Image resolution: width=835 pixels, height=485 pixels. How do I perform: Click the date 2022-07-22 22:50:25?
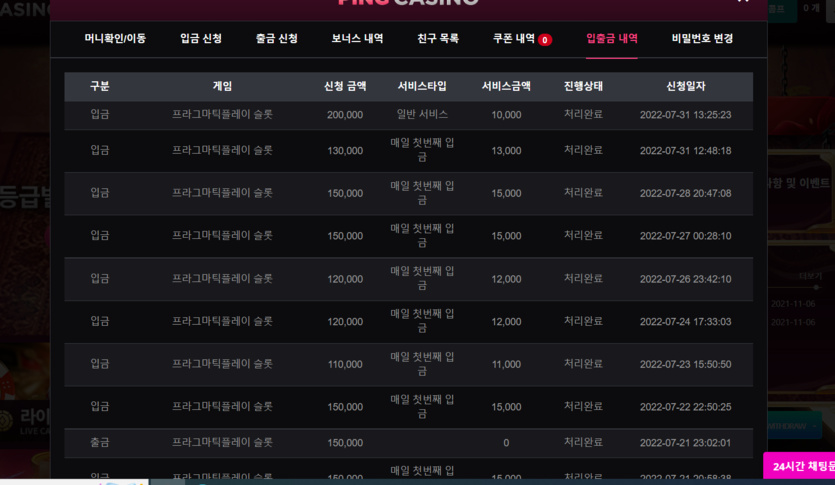tap(685, 407)
